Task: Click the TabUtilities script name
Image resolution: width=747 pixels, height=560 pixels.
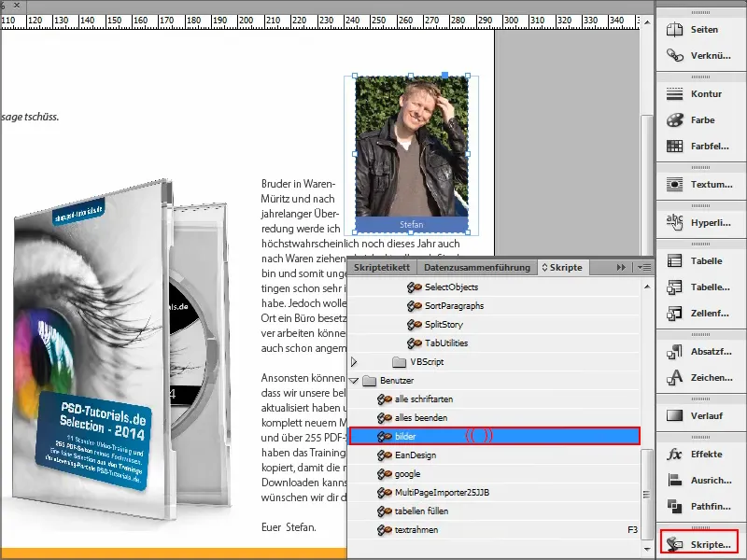Action: click(446, 343)
